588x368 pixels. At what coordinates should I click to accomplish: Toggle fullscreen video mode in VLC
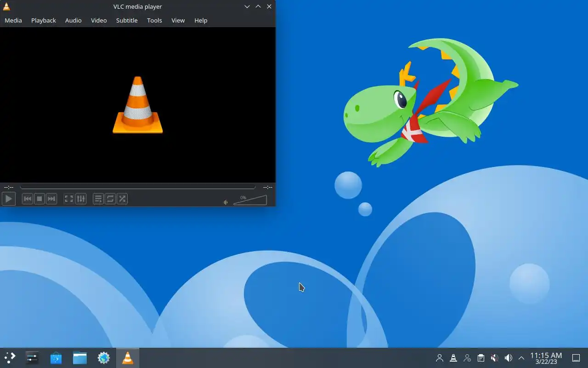[68, 199]
